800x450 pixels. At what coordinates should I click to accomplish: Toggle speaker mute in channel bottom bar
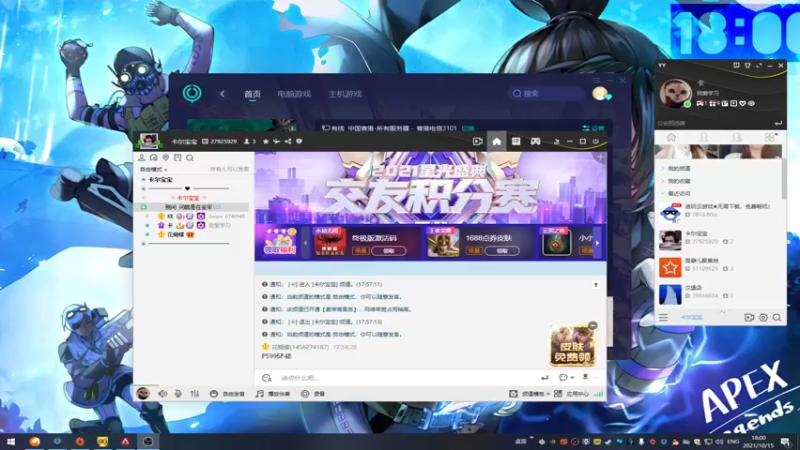tap(163, 393)
